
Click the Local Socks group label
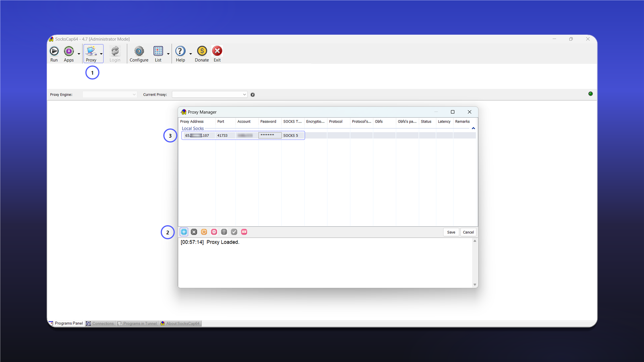pyautogui.click(x=193, y=128)
